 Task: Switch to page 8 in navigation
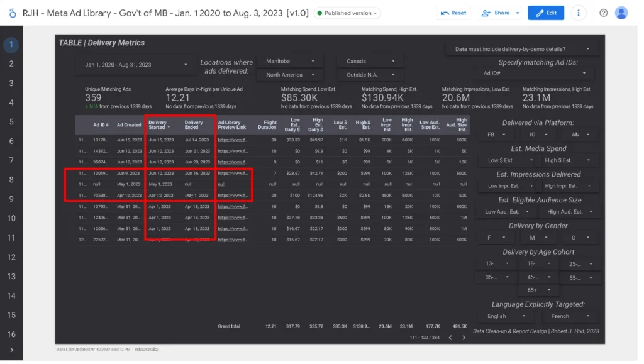(x=11, y=180)
